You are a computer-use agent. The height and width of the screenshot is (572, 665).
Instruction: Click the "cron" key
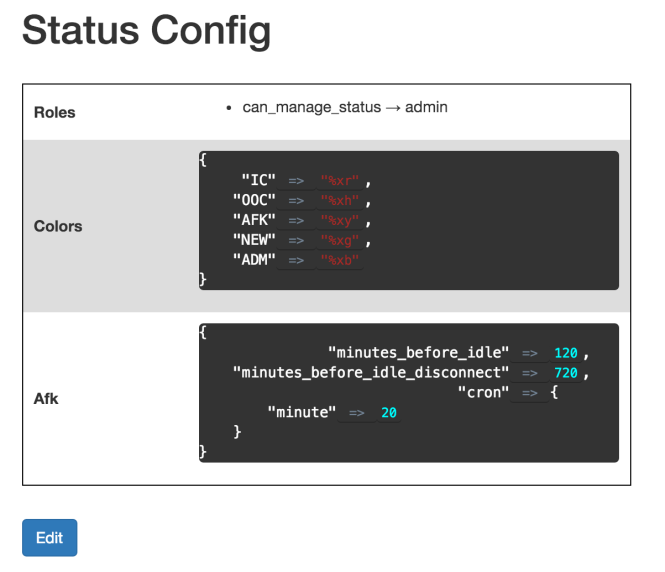click(x=483, y=393)
